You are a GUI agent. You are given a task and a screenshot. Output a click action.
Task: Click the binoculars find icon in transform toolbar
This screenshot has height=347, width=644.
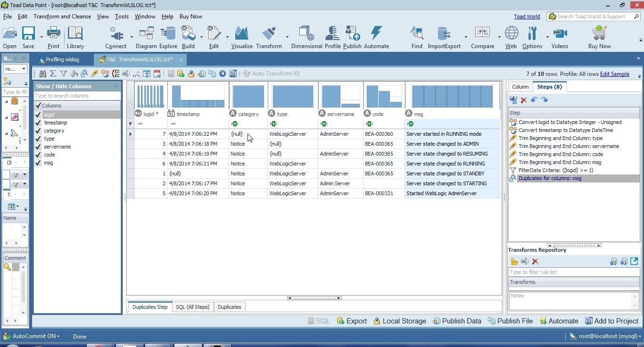click(43, 74)
